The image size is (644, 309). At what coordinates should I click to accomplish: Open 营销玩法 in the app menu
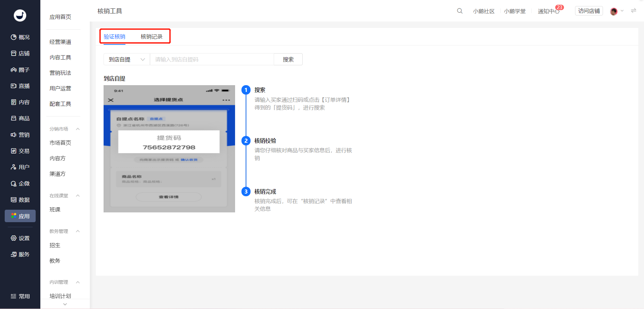(60, 73)
